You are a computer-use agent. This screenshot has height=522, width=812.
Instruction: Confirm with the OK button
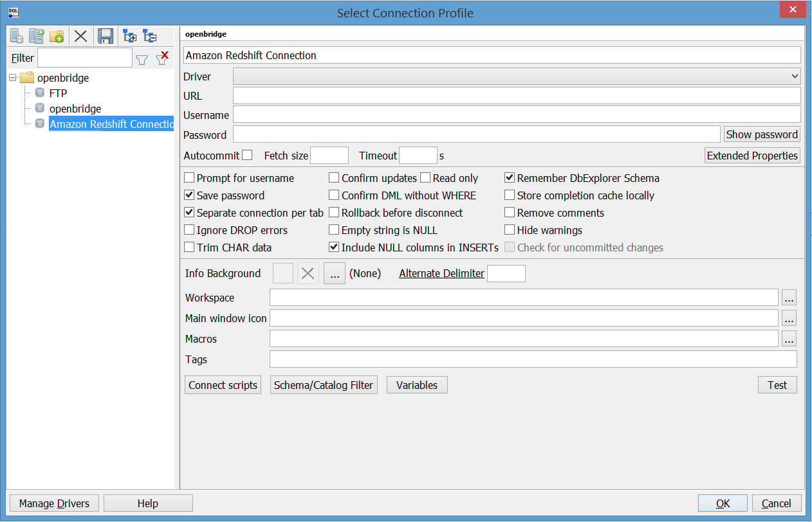tap(723, 503)
